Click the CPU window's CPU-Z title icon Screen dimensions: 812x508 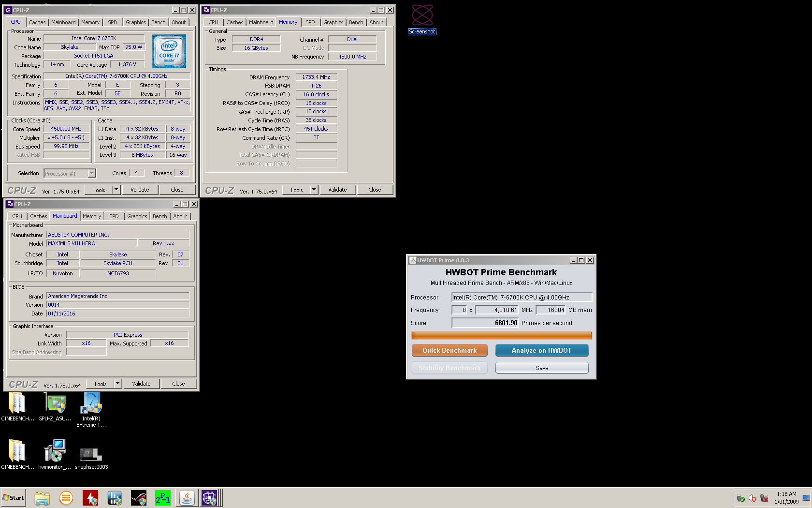coord(8,10)
